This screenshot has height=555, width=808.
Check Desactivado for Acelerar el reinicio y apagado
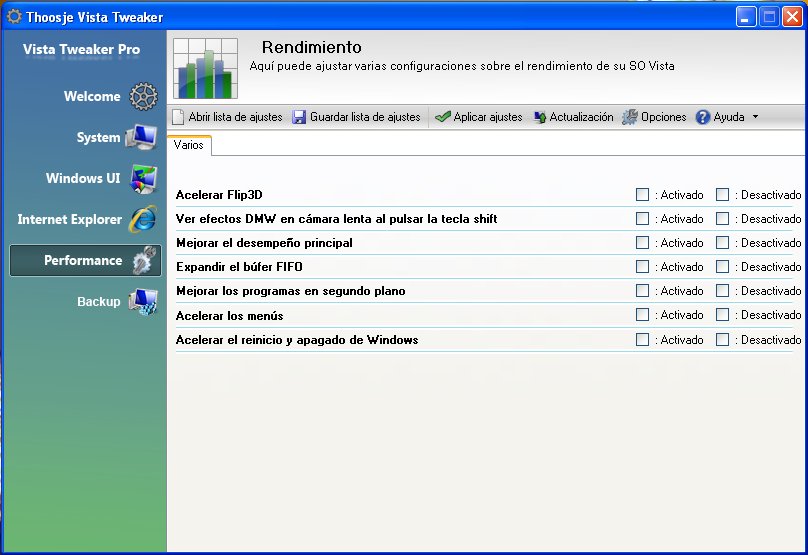(722, 339)
